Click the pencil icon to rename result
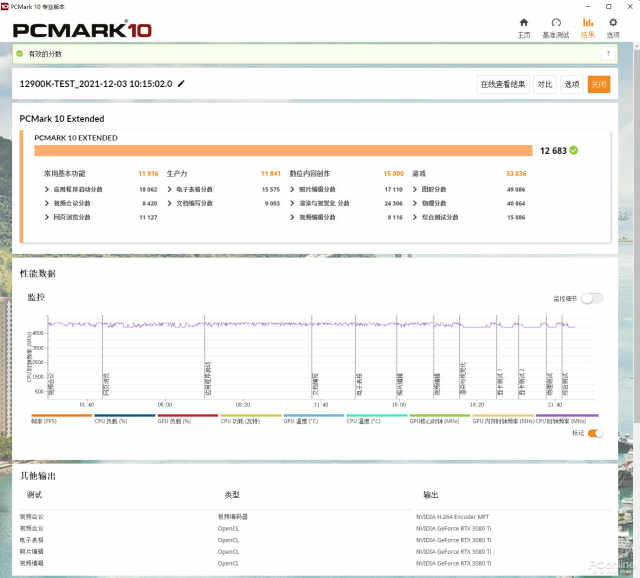Viewport: 640px width, 578px height. click(181, 84)
